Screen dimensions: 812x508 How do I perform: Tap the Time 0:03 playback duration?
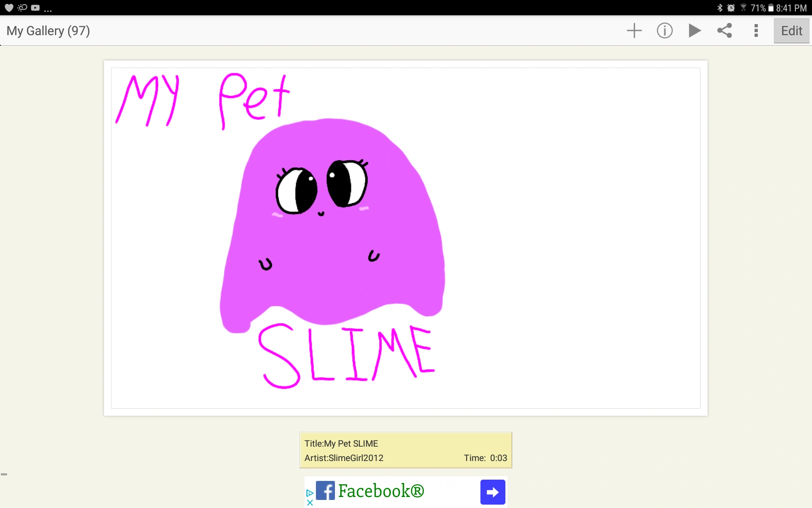point(485,458)
